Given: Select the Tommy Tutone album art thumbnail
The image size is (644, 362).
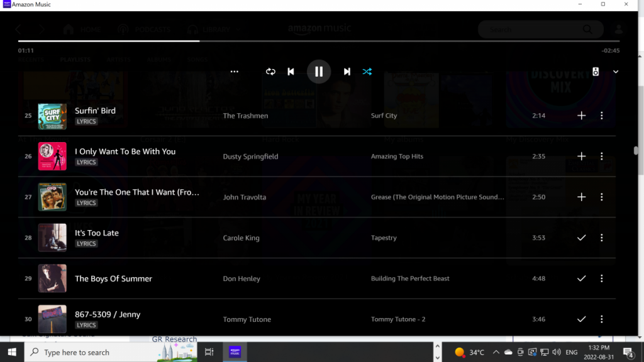Looking at the screenshot, I should point(52,319).
